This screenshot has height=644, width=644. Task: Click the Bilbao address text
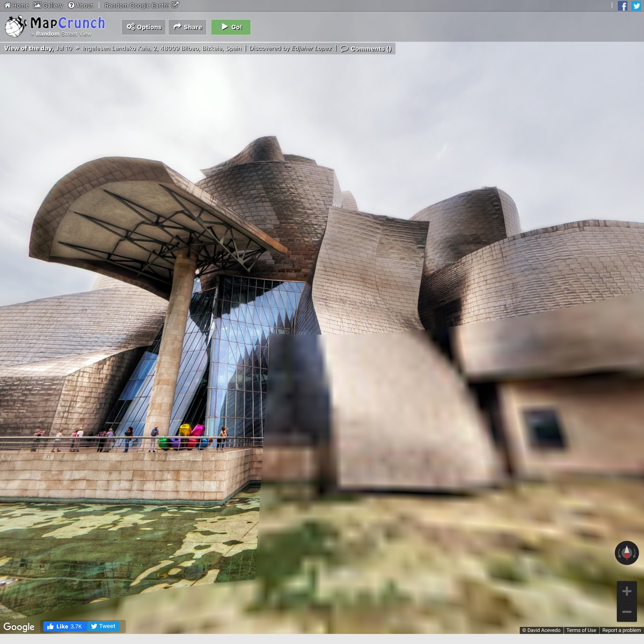click(x=162, y=48)
